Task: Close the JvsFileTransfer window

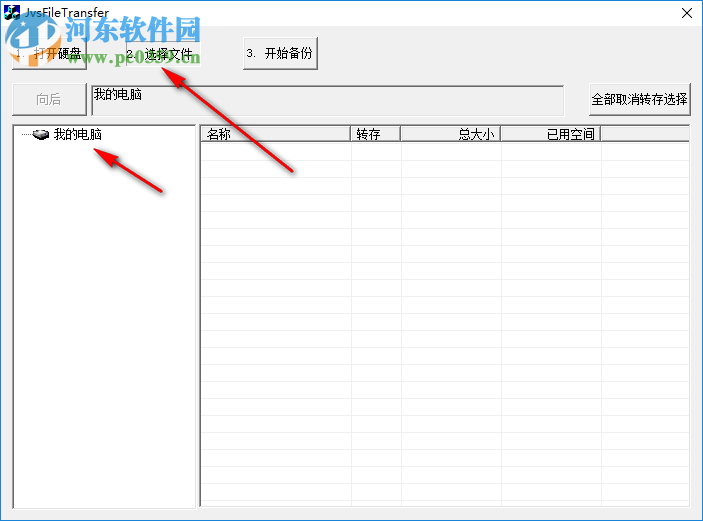Action: tap(686, 13)
